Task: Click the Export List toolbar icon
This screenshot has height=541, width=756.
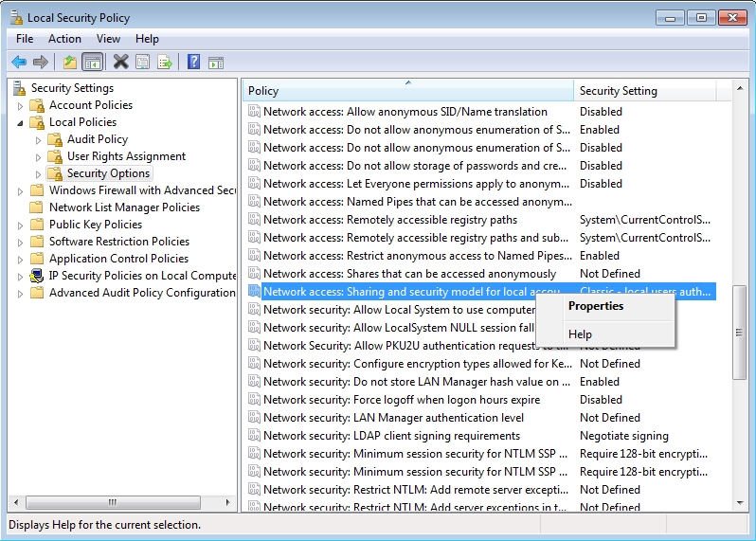Action: pos(165,63)
